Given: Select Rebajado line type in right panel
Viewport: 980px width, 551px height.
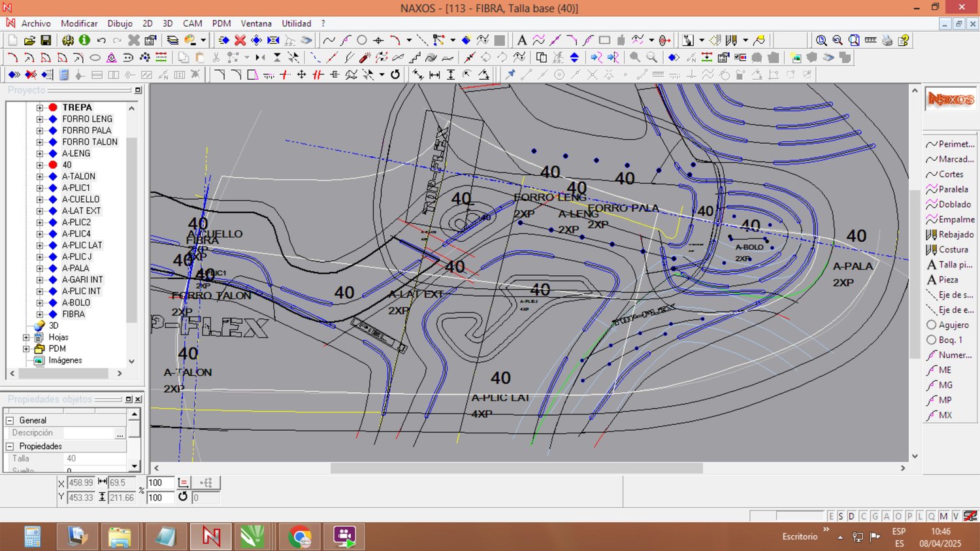Looking at the screenshot, I should coord(951,235).
